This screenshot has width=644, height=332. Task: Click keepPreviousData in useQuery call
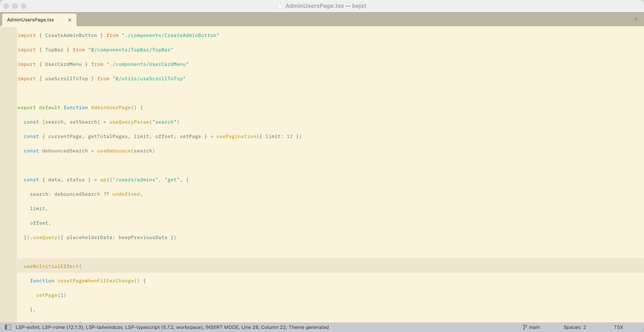coord(143,237)
